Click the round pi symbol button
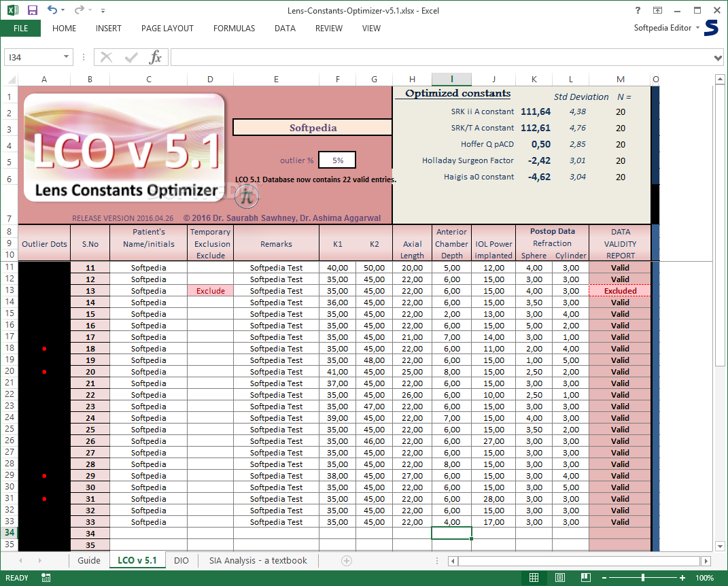 [247, 196]
